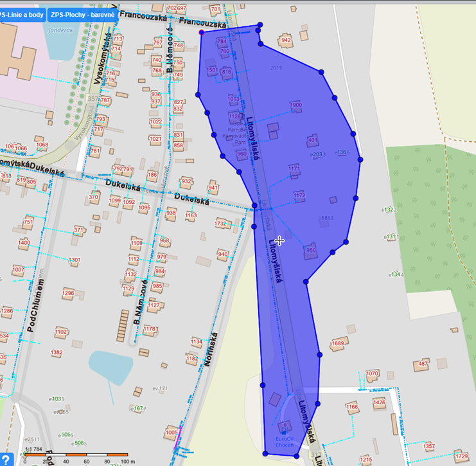The height and width of the screenshot is (466, 476).
Task: Select building number 1426
Action: tap(379, 402)
